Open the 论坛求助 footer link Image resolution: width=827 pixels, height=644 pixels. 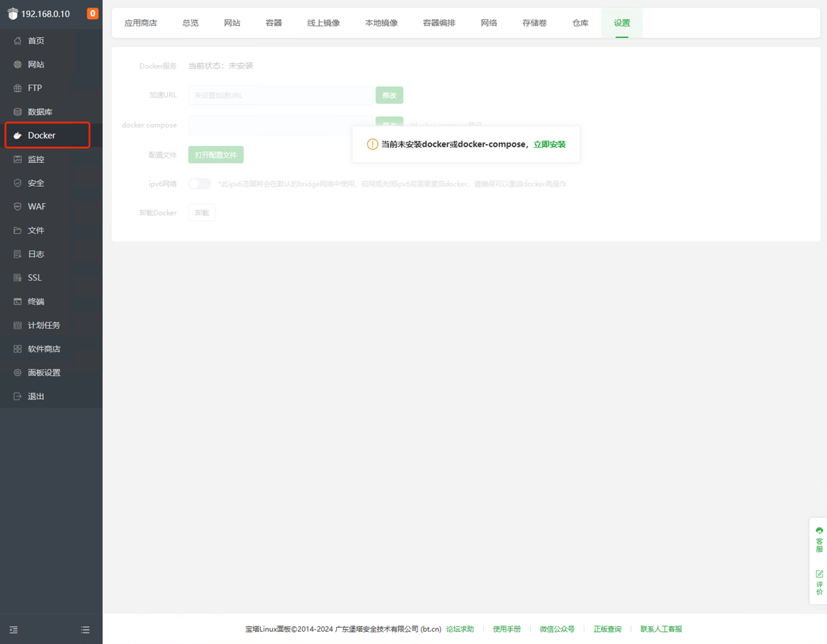(460, 629)
